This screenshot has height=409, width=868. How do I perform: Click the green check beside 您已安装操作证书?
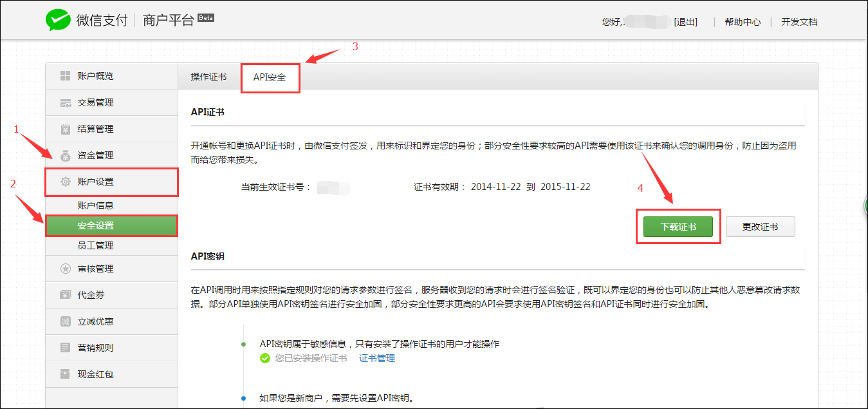coord(264,358)
